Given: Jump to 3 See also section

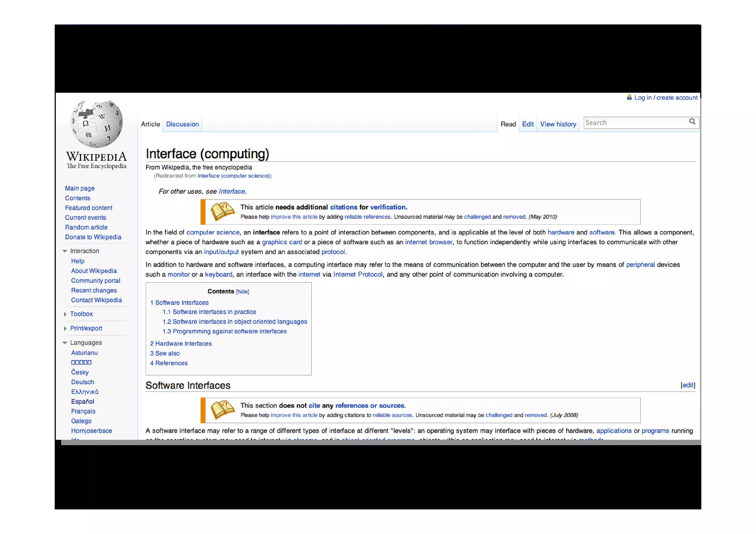Looking at the screenshot, I should pyautogui.click(x=165, y=353).
